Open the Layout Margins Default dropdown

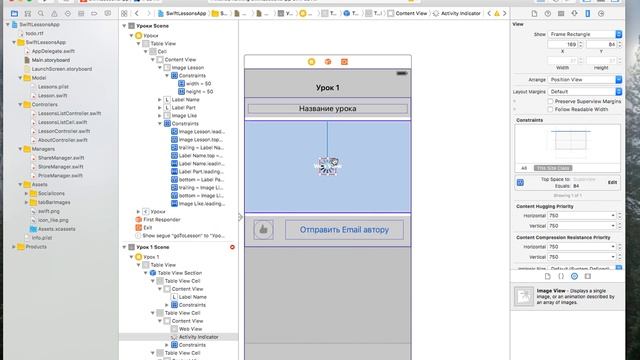pyautogui.click(x=585, y=92)
